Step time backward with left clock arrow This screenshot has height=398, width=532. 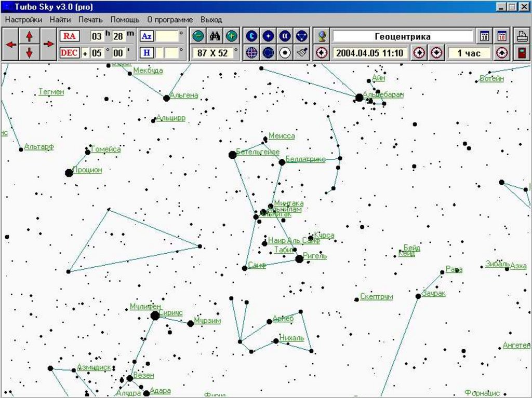[322, 53]
